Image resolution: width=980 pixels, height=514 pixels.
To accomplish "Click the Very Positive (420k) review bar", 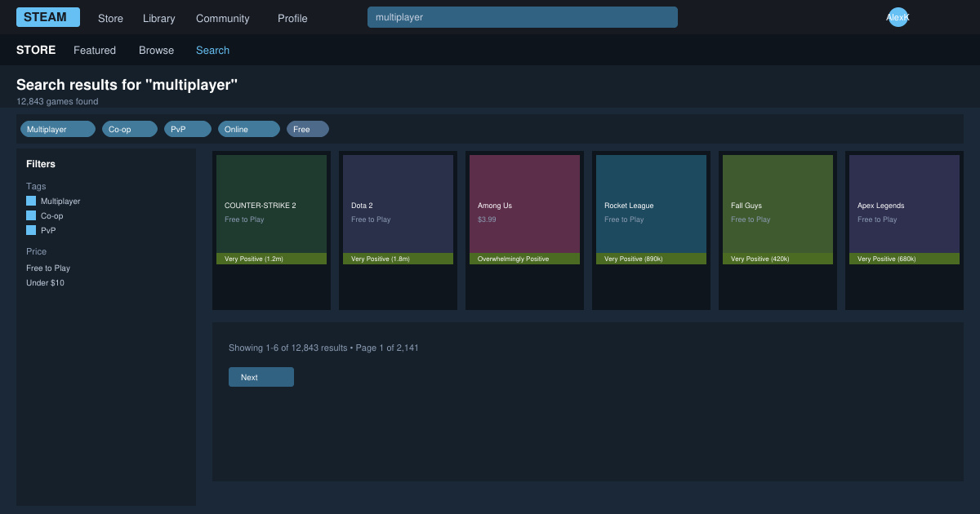I will [x=777, y=259].
